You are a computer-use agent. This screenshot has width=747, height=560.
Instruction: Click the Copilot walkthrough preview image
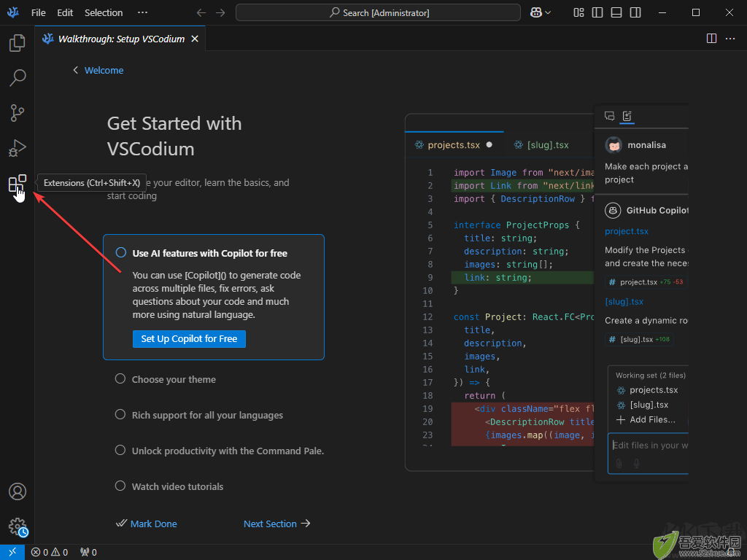(546, 292)
